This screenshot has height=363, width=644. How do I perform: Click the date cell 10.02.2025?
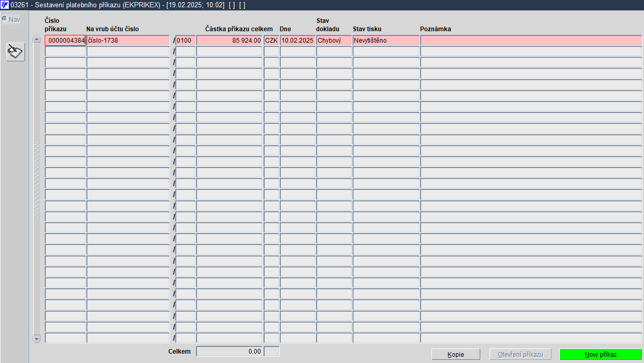pyautogui.click(x=298, y=41)
